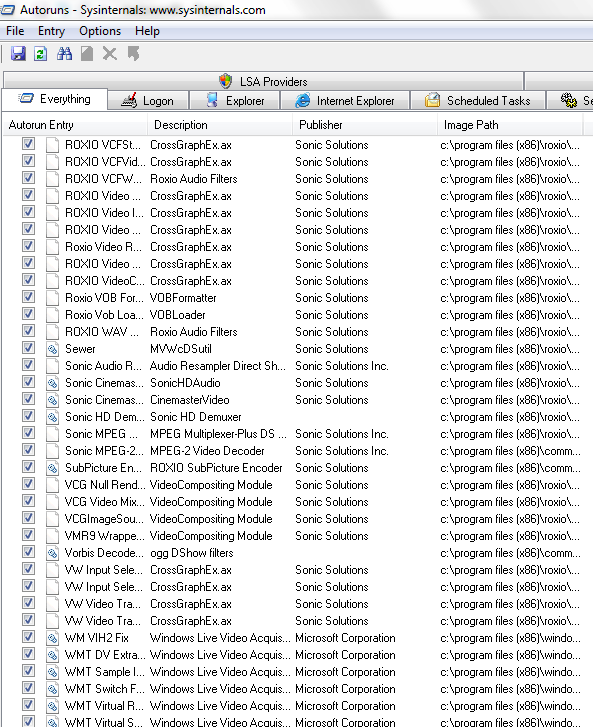Select Sonic Solutions Inc. publisher in Sonic Audio R... row
The height and width of the screenshot is (727, 593).
(x=342, y=366)
